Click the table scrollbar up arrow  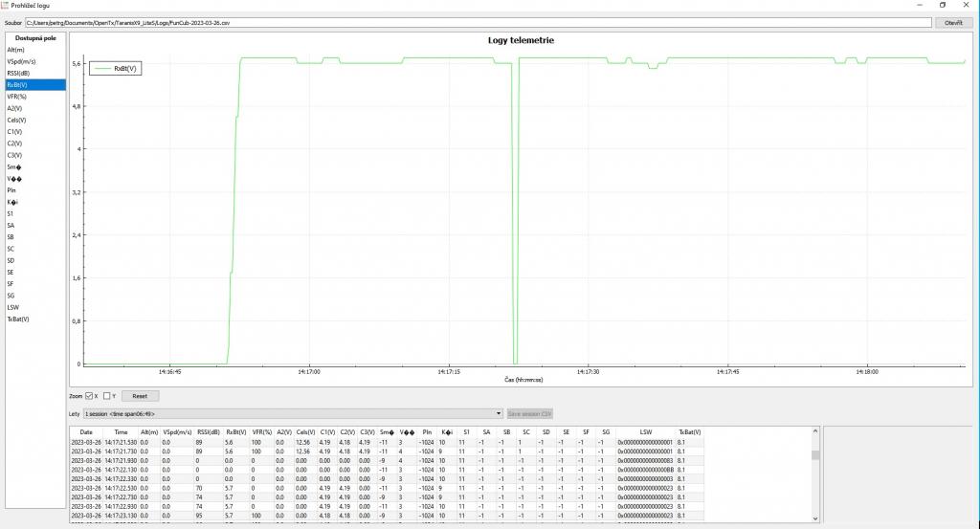(815, 432)
